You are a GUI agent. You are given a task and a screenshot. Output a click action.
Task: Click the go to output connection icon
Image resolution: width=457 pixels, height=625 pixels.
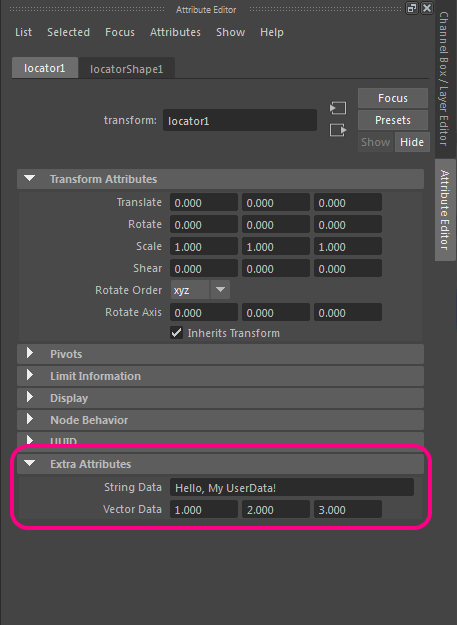coord(338,130)
